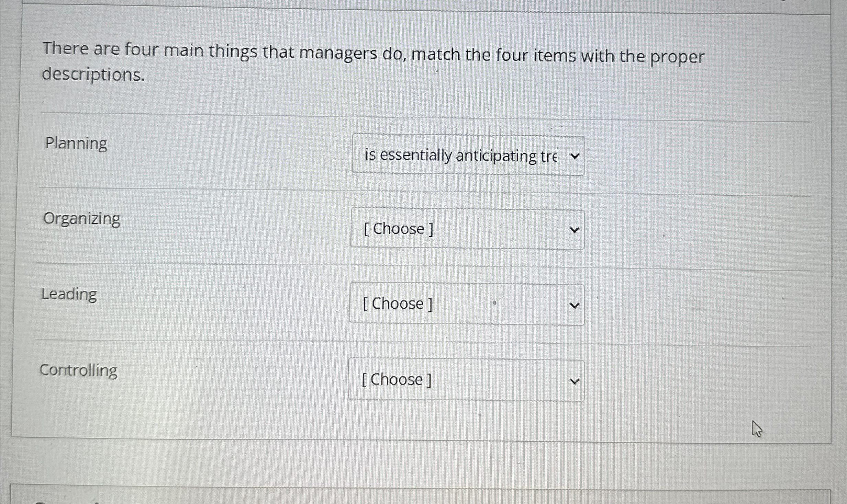Select the Leading row label
This screenshot has width=847, height=504.
click(69, 294)
